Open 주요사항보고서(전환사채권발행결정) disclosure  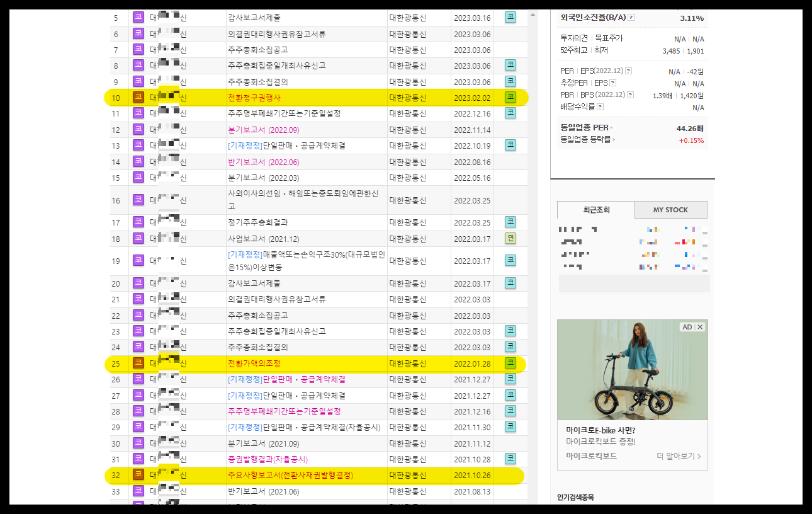point(290,475)
